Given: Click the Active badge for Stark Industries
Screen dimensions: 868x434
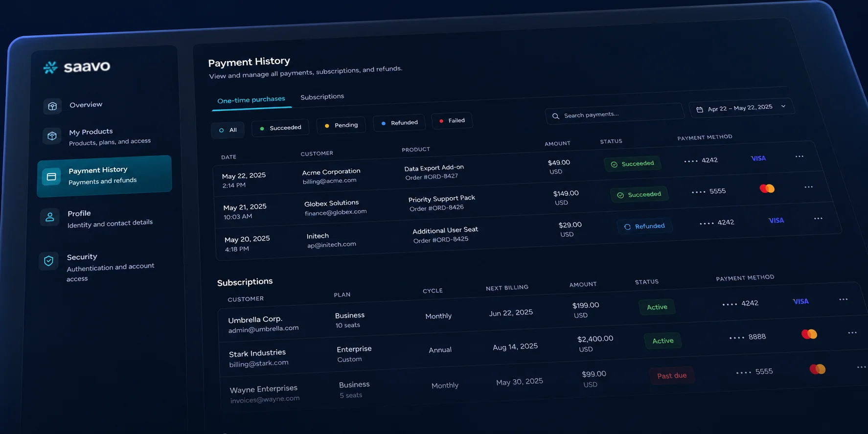Looking at the screenshot, I should pos(663,341).
